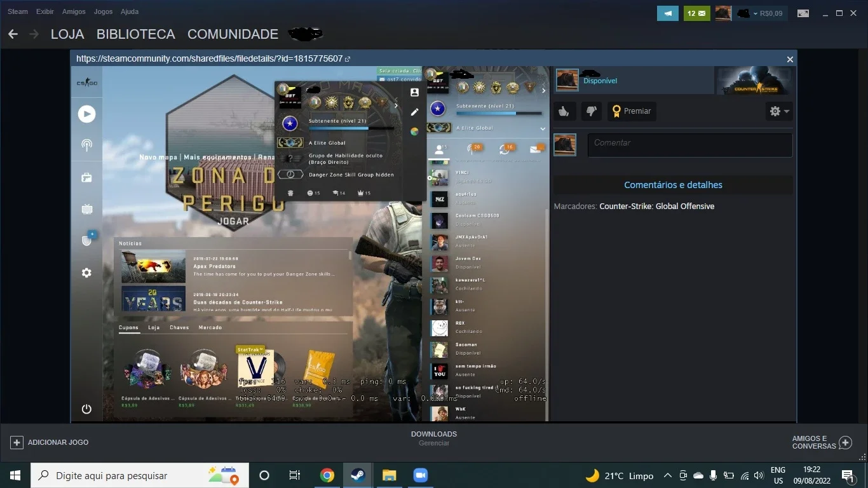The height and width of the screenshot is (488, 868).
Task: Open File Explorer from the taskbar
Action: (x=389, y=475)
